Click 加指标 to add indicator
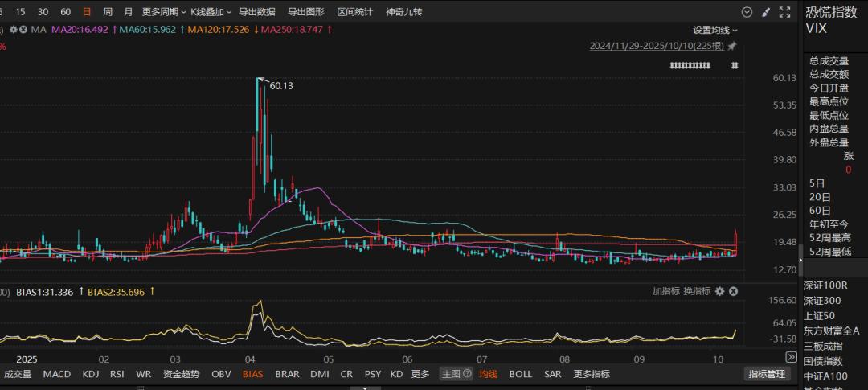 tap(666, 291)
